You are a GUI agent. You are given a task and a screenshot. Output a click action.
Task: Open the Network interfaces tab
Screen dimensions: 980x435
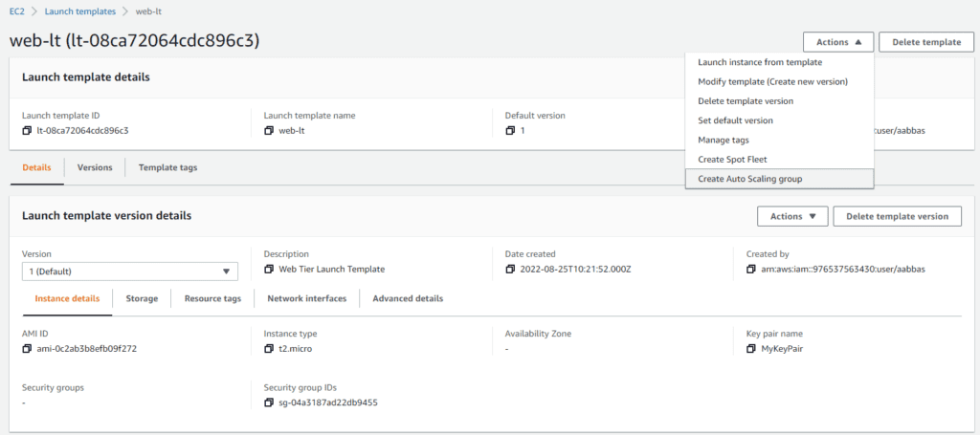pyautogui.click(x=307, y=298)
